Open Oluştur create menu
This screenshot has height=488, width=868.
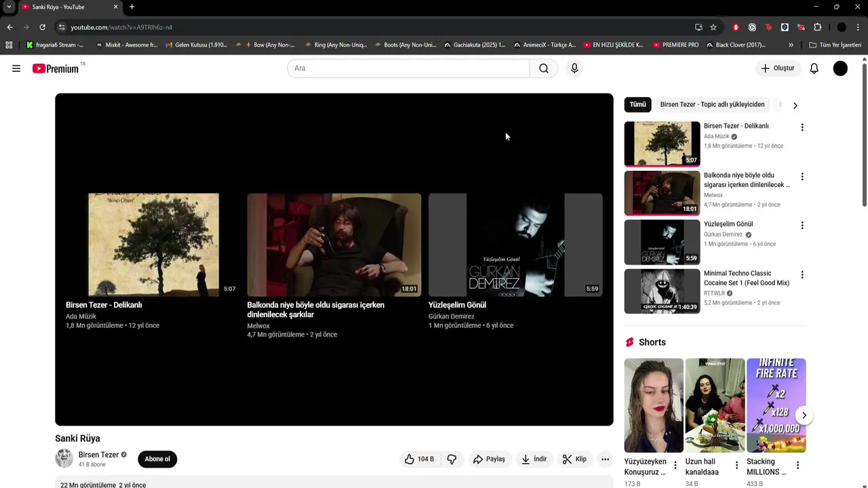point(777,68)
